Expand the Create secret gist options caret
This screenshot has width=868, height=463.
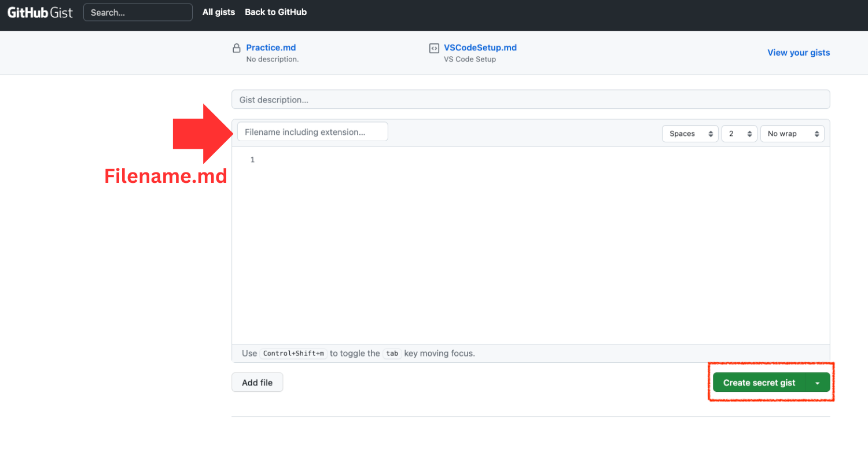coord(818,382)
